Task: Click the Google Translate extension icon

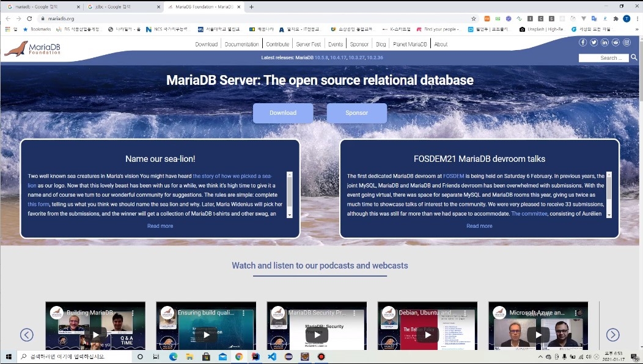Action: click(594, 19)
